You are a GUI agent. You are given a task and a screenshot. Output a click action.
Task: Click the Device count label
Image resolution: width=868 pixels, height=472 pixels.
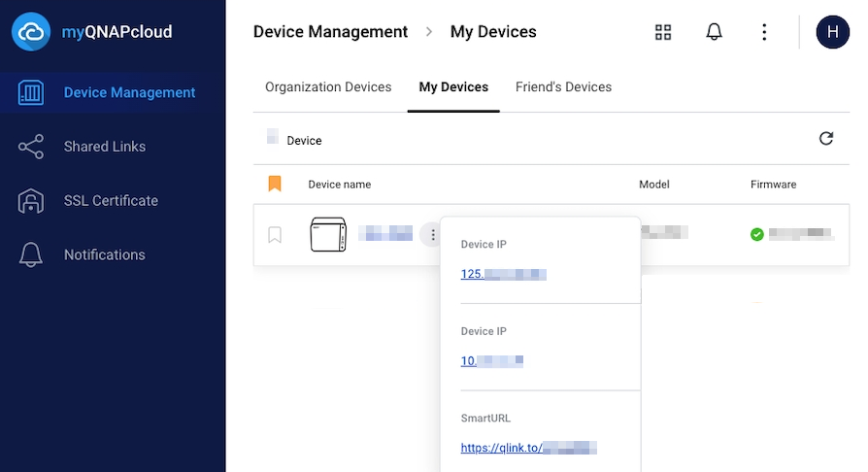[x=304, y=141]
